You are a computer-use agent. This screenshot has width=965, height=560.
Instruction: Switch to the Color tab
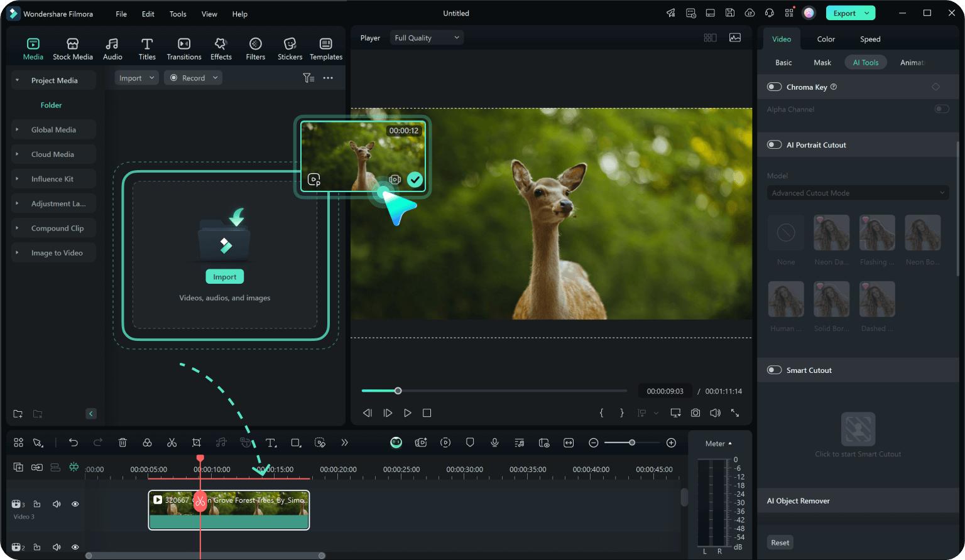[x=826, y=39]
